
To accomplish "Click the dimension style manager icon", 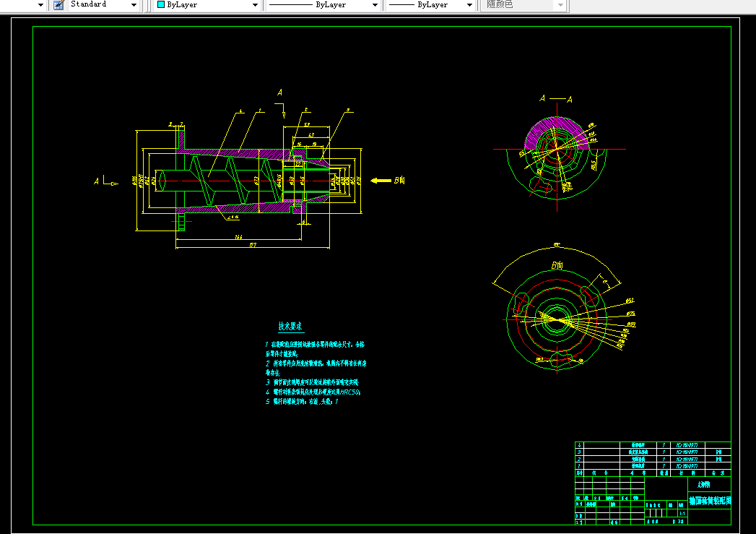I will 58,5.
